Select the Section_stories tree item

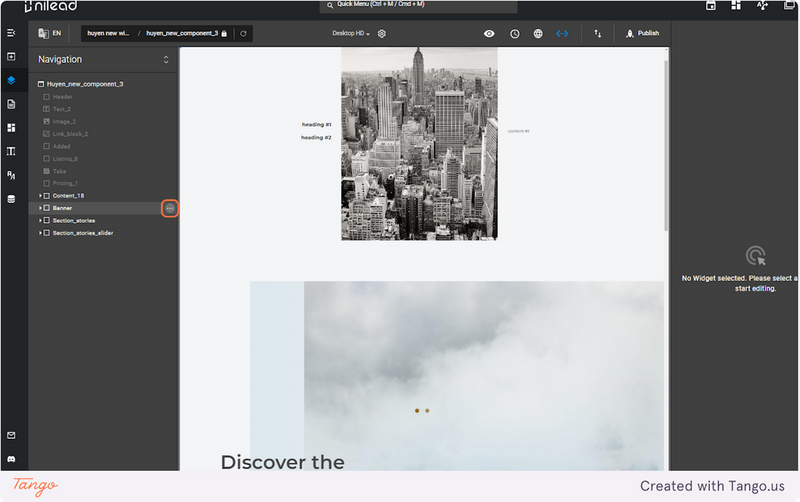73,220
